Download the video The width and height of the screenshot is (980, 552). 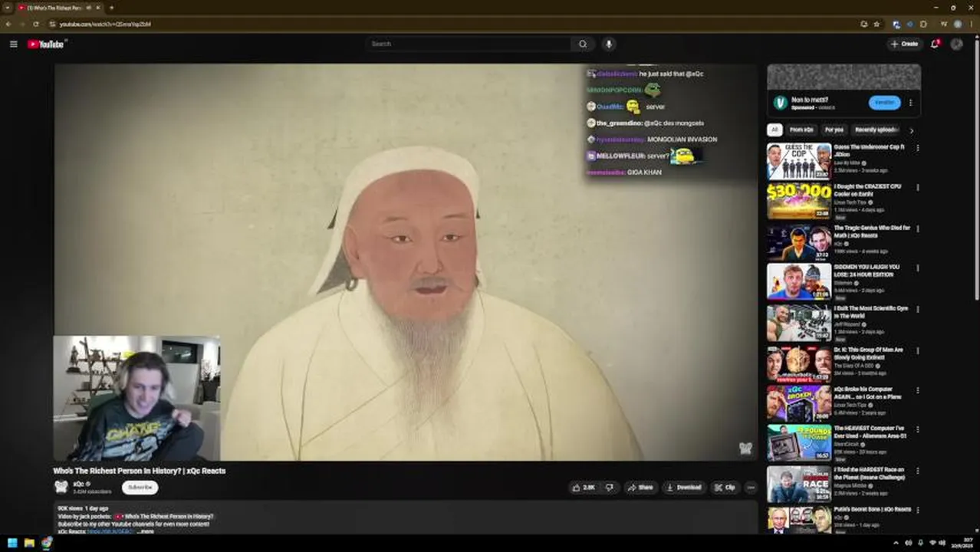(x=683, y=487)
